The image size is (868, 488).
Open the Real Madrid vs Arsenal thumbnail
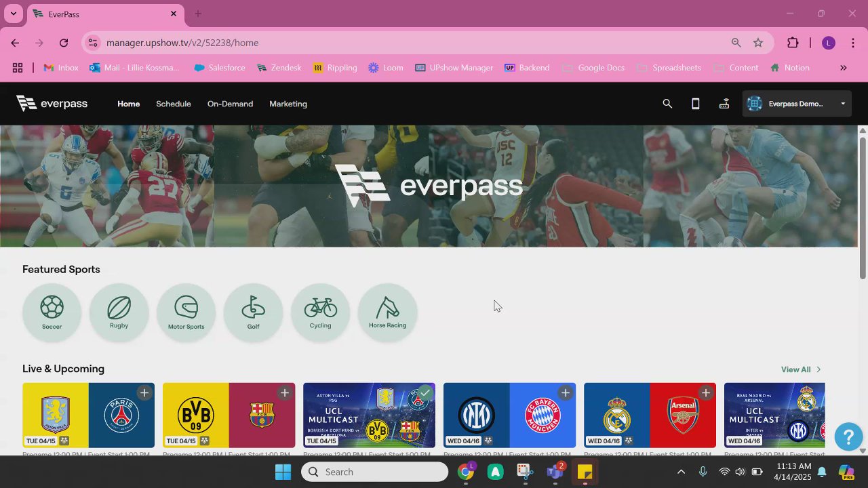pyautogui.click(x=650, y=415)
